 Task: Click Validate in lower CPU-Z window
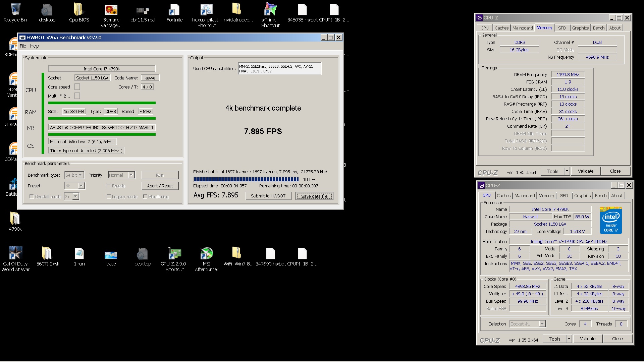click(588, 339)
